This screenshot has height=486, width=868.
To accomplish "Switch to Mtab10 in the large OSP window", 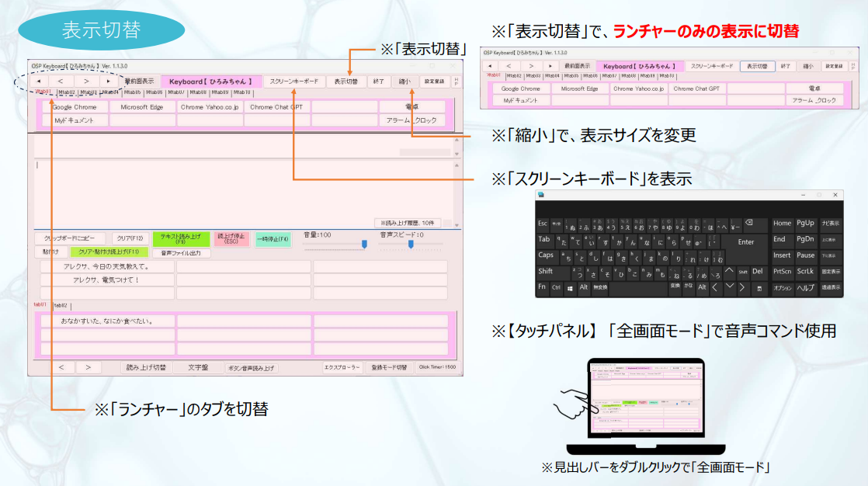I will click(242, 92).
